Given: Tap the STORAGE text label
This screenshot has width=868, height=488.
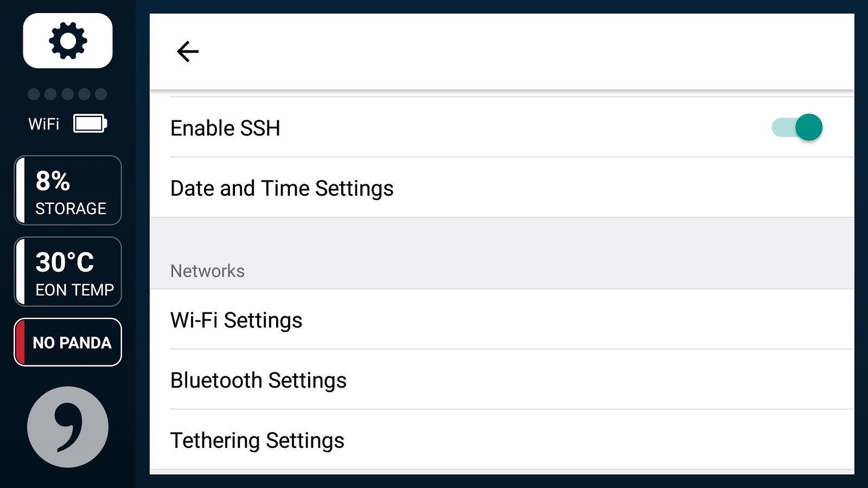Looking at the screenshot, I should point(71,209).
